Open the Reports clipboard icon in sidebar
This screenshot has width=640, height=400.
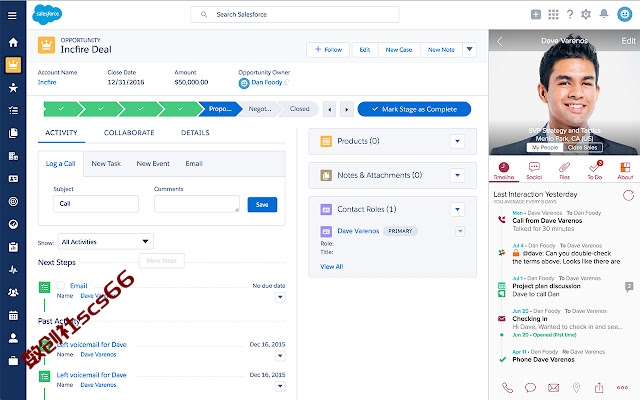(13, 247)
